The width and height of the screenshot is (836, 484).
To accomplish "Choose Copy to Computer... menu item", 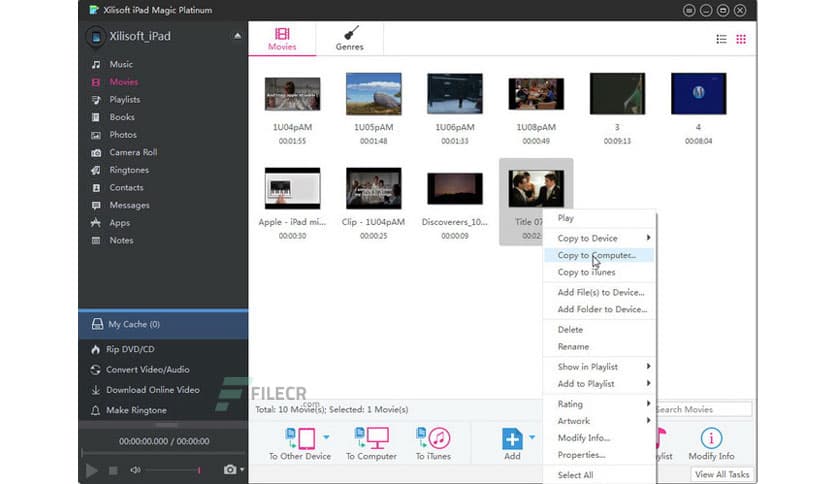I will pos(599,255).
